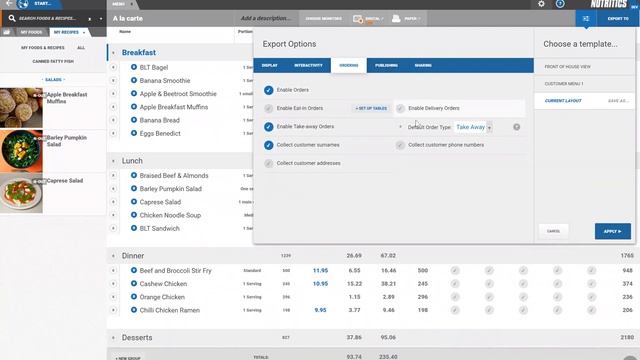640x360 pixels.
Task: Expand the Desserts group
Action: [113, 338]
